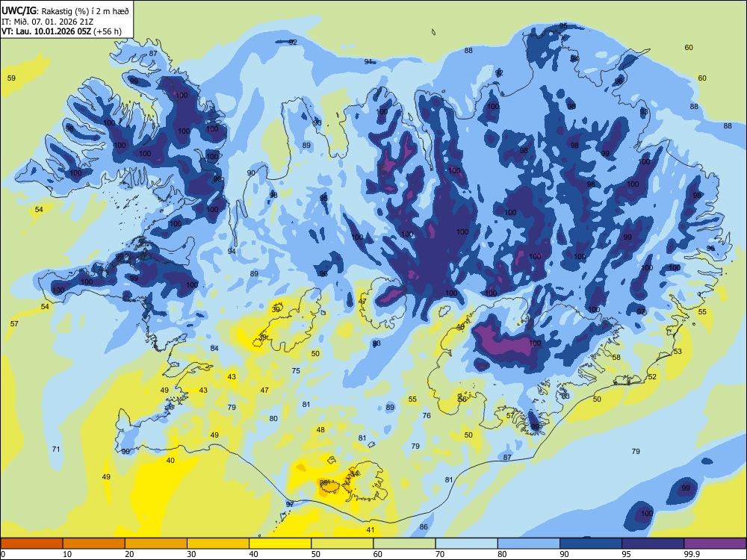This screenshot has height=560, width=747.
Task: Click the value '75' on the map
Action: point(296,370)
